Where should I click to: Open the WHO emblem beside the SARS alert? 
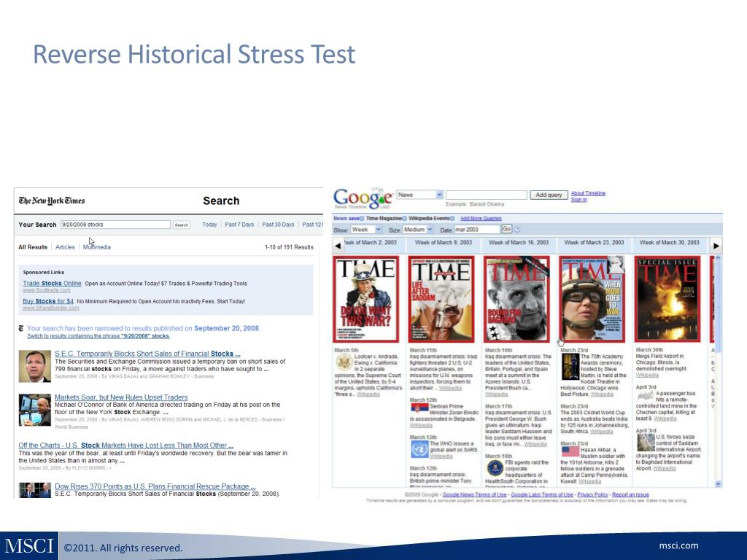(x=419, y=449)
